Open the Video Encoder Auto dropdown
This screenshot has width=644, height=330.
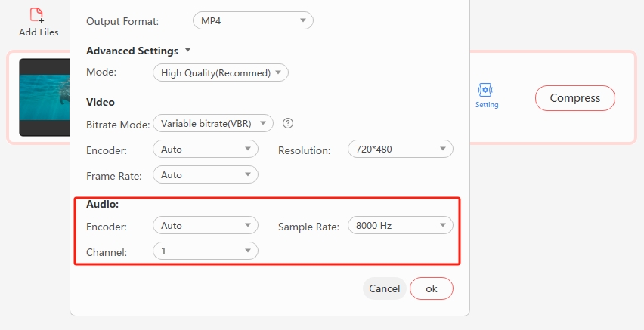click(206, 149)
